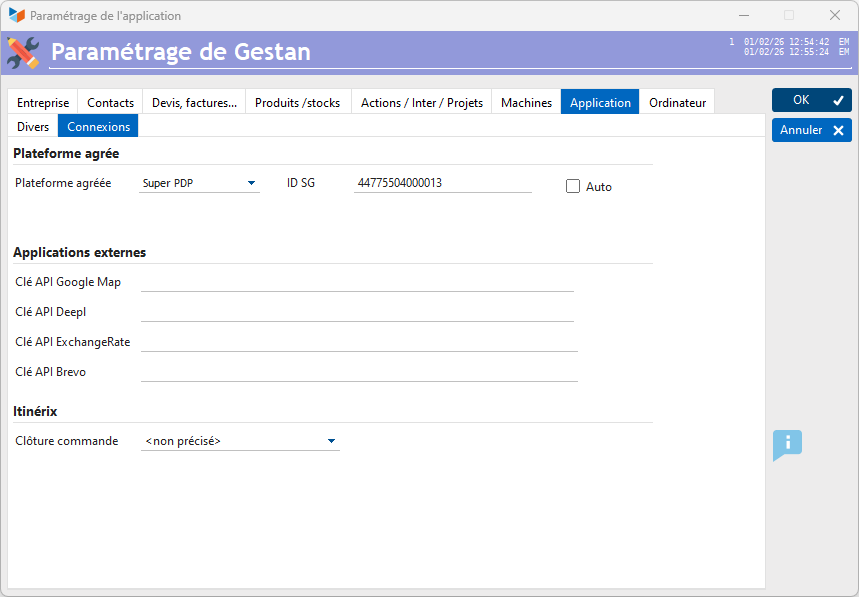859x597 pixels.
Task: Click the Clé API ExchangeRate field
Action: coord(359,342)
